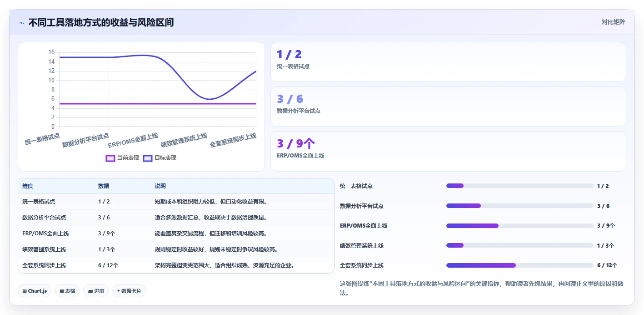Click the 统一表格试点 progress bar

tap(520, 186)
